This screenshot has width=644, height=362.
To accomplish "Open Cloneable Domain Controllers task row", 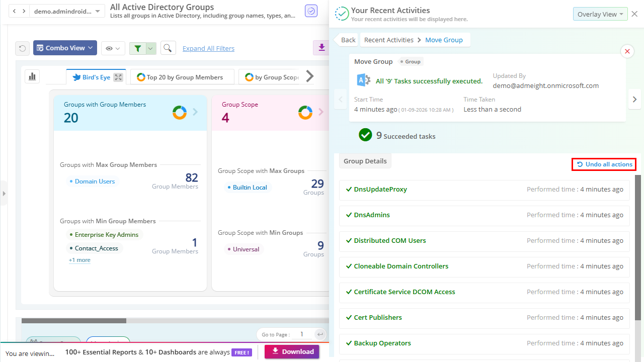I will point(485,266).
